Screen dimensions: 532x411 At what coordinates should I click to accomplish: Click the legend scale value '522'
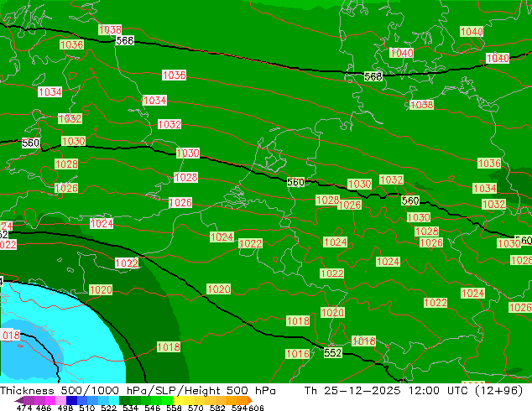click(x=108, y=408)
